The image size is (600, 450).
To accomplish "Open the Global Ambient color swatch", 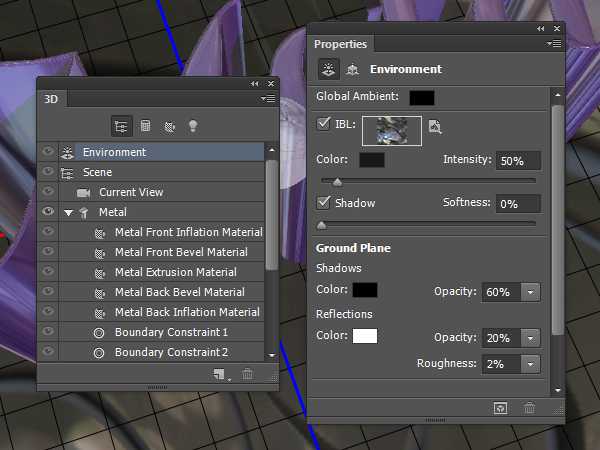I will pos(421,97).
